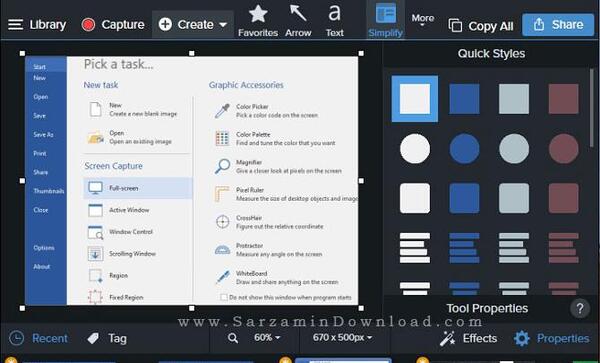Screen dimensions: 600x363
Task: Click Start in the captured image sidebar
Action: [x=39, y=67]
